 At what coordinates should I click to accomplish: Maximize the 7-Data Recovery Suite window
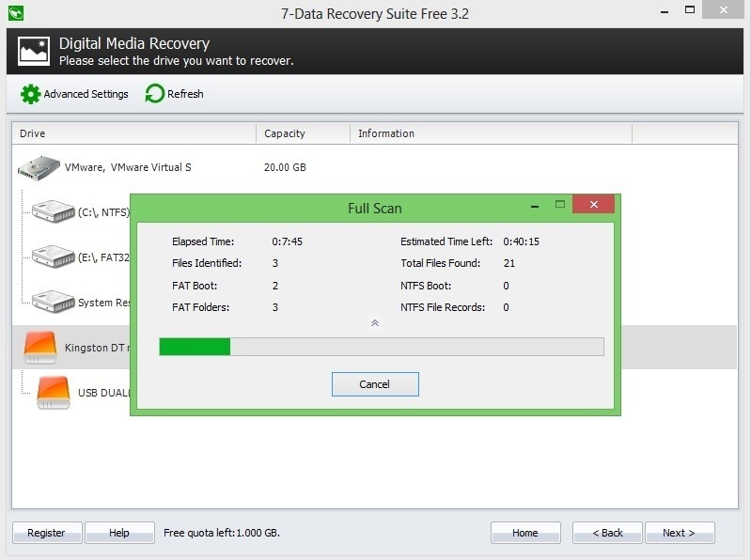tap(690, 9)
